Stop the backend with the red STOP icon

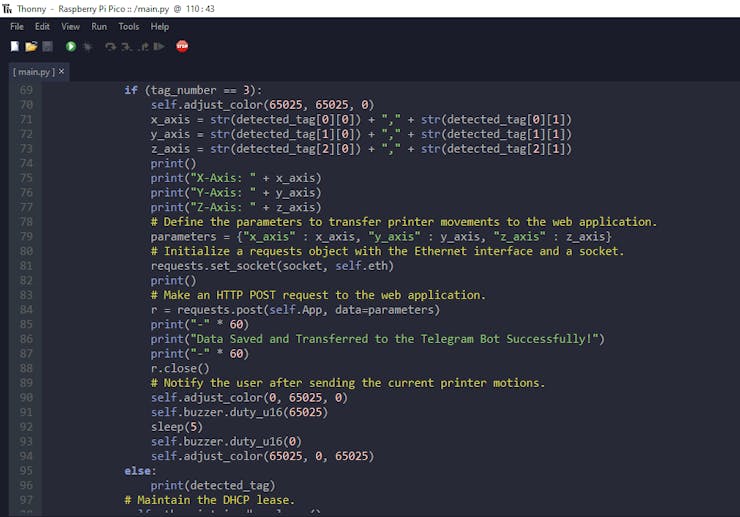(x=182, y=46)
